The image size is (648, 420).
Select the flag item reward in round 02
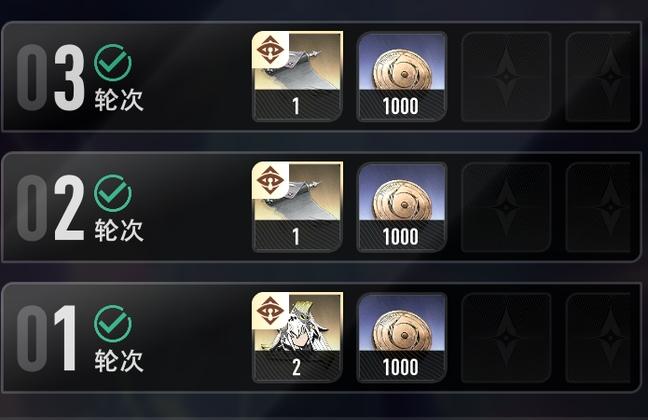click(297, 207)
